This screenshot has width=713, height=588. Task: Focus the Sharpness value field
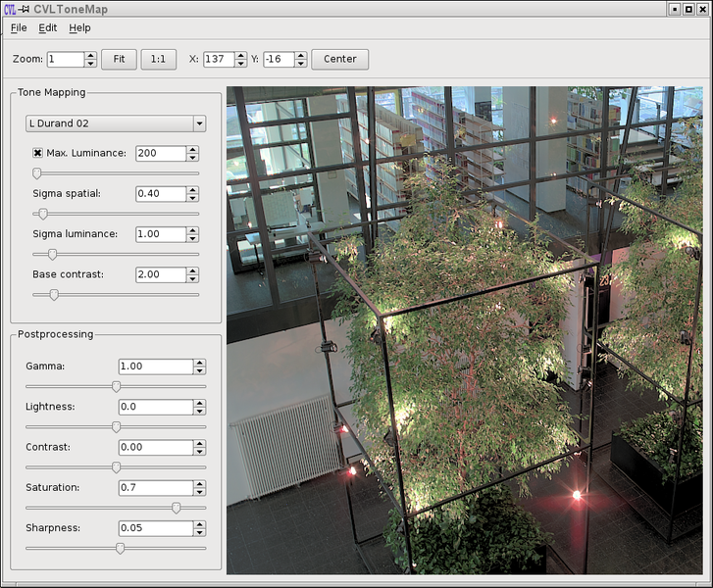click(156, 528)
